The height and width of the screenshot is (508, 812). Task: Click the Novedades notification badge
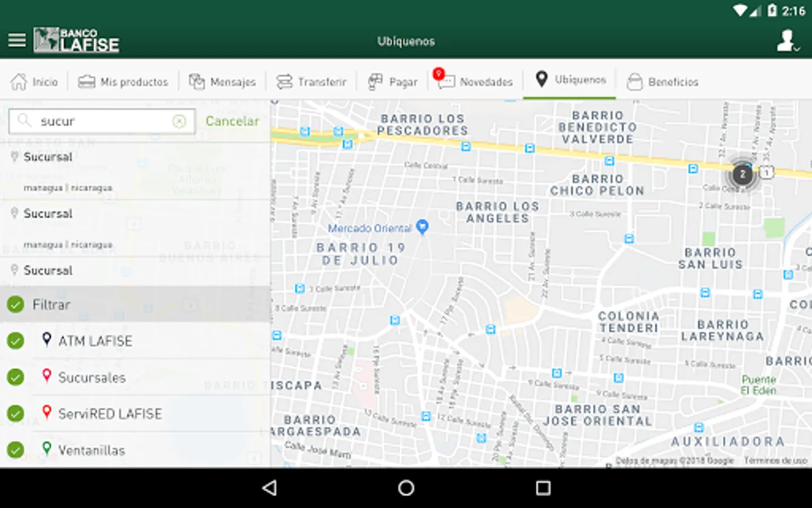click(438, 73)
